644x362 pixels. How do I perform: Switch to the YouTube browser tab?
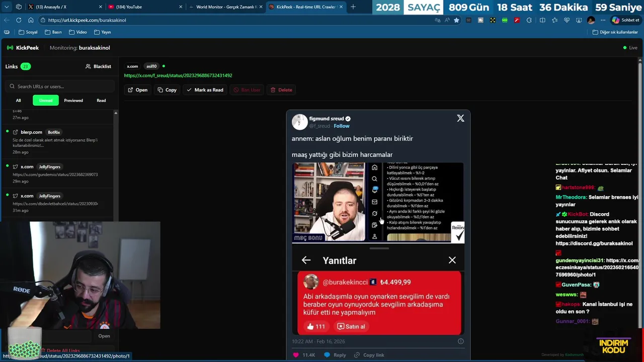pos(145,7)
